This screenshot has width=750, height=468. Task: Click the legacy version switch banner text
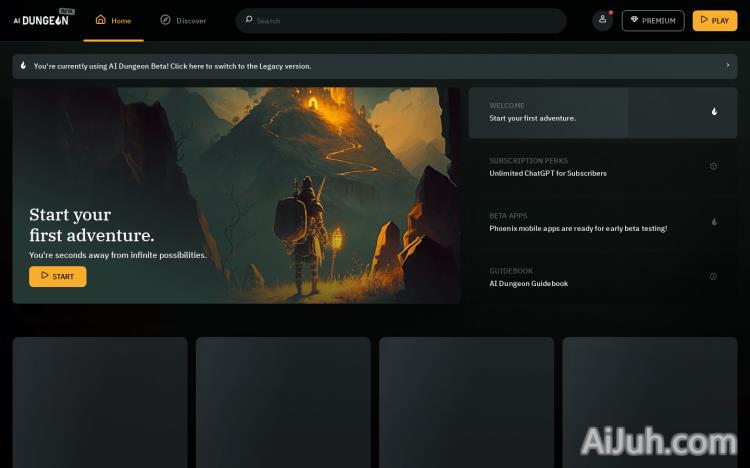pyautogui.click(x=172, y=66)
